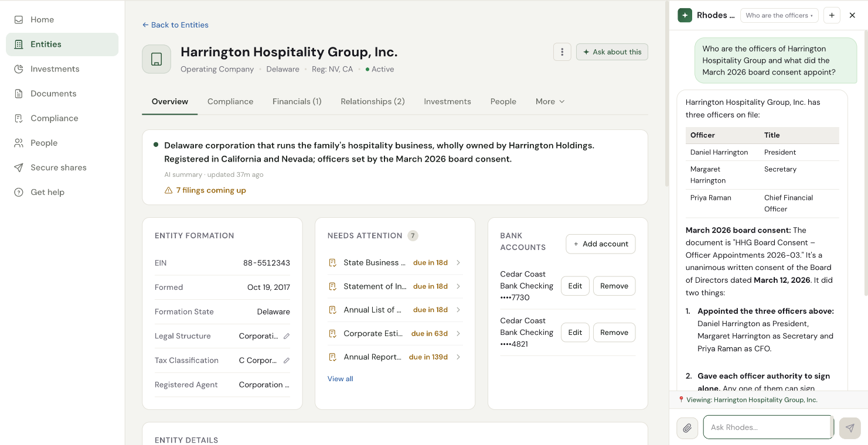This screenshot has width=868, height=445.
Task: Click Viewing: Harrington Hospitality Group, Inc. context bar
Action: click(x=768, y=400)
